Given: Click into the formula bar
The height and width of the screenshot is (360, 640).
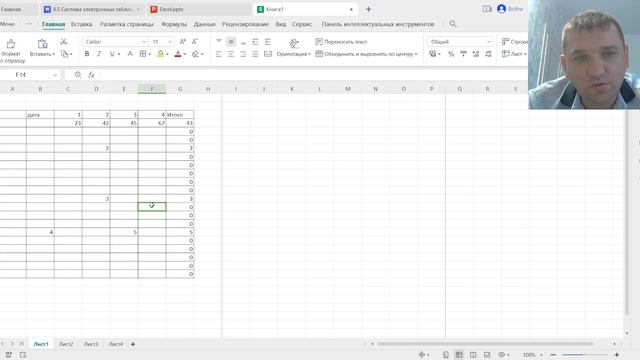Looking at the screenshot, I should tap(312, 75).
